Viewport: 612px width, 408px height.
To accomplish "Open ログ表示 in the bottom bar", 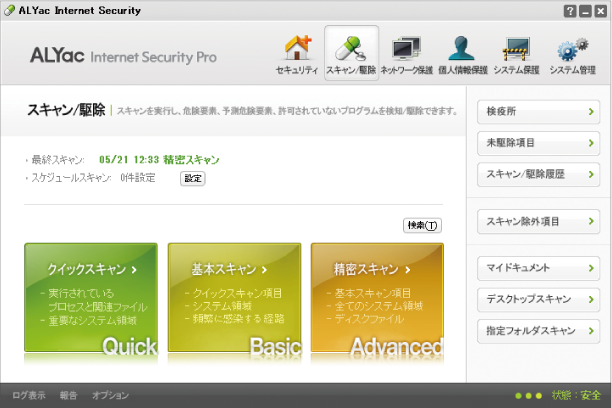I will pyautogui.click(x=29, y=395).
